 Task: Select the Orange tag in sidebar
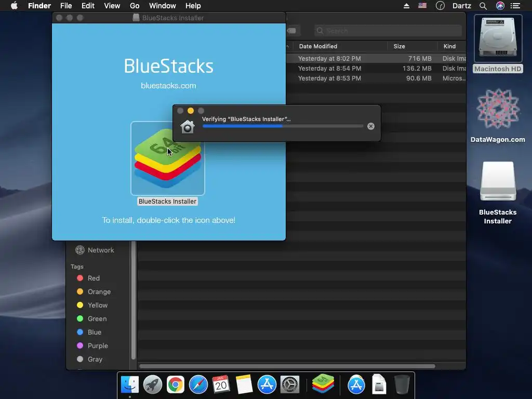94,291
